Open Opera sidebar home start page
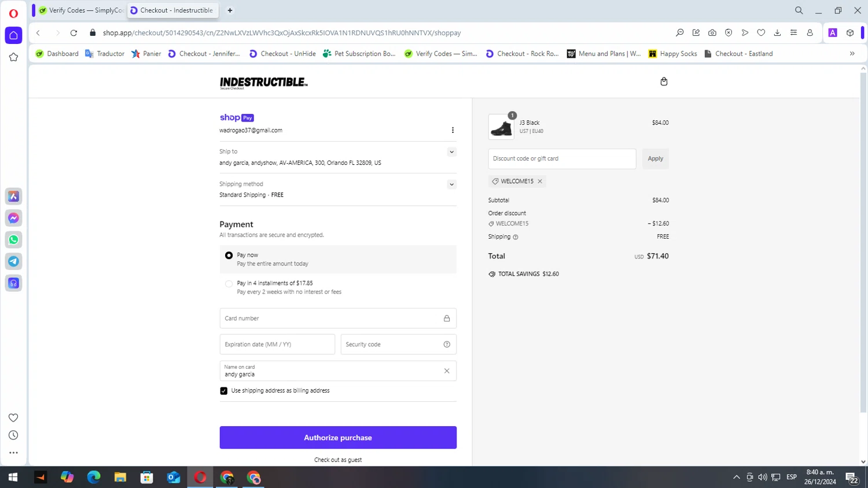 (x=13, y=35)
